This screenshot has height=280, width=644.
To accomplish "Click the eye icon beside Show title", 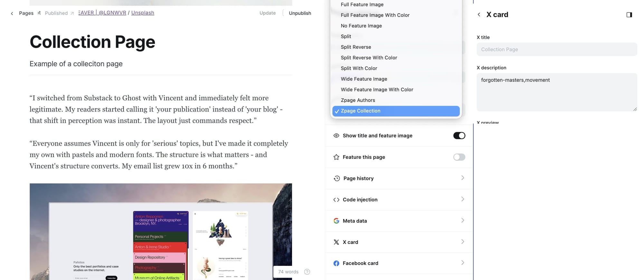I will [336, 136].
